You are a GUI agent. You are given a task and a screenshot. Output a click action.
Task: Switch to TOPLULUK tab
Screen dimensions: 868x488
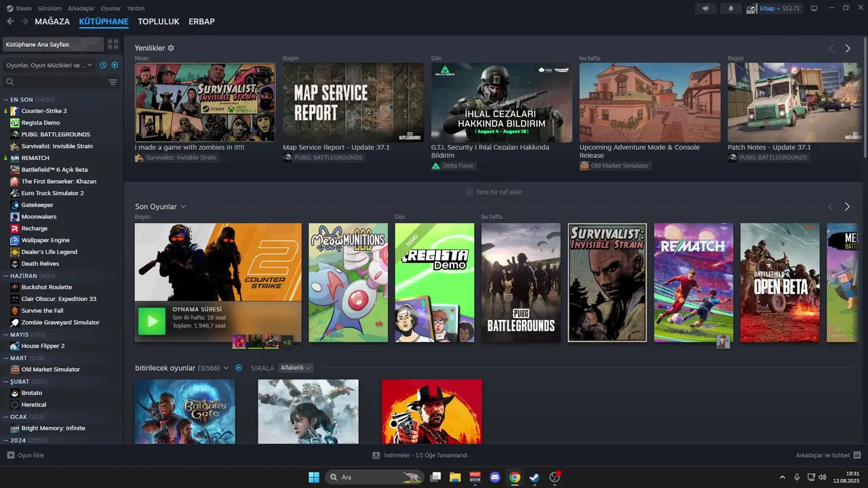(x=159, y=22)
